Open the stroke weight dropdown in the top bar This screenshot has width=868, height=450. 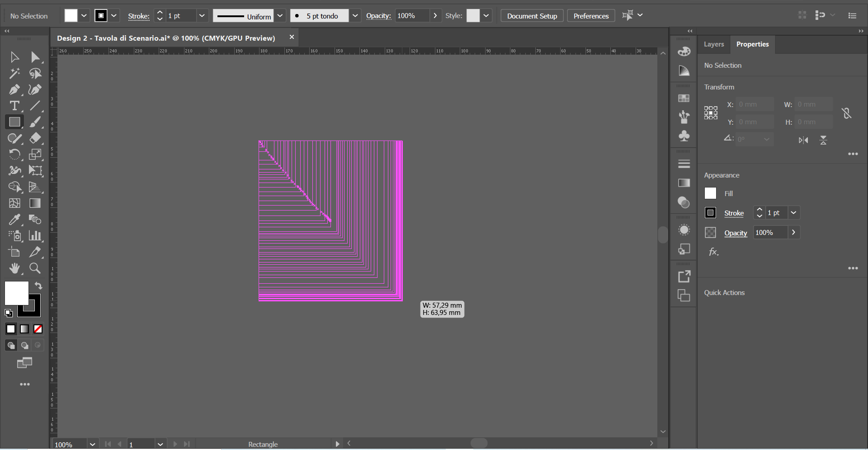(202, 15)
